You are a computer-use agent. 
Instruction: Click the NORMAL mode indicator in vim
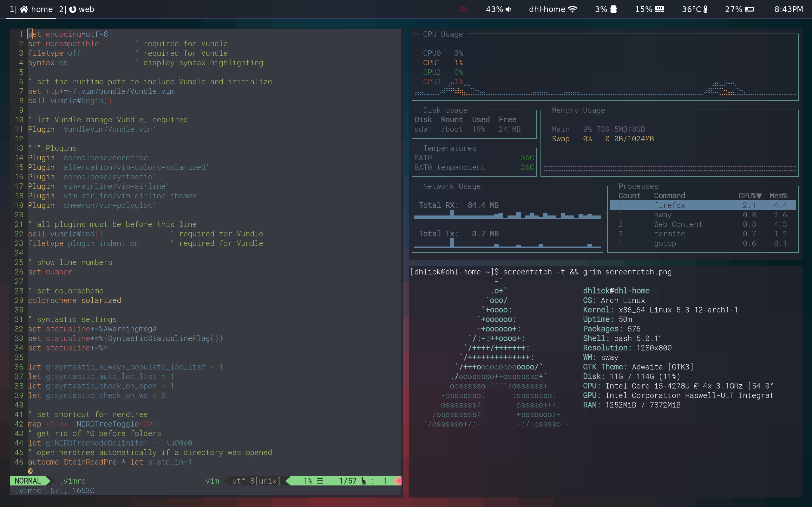[x=28, y=481]
